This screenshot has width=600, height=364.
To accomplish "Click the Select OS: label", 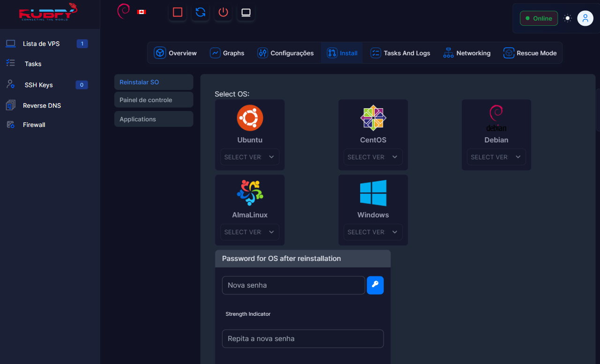I will (232, 94).
